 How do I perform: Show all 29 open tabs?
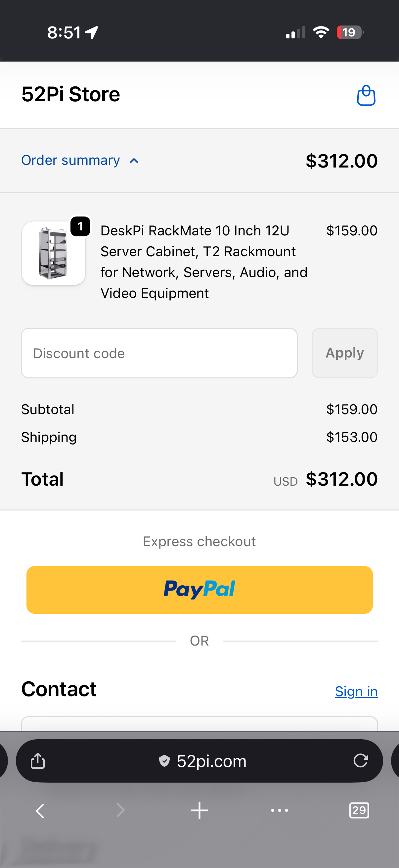tap(359, 810)
